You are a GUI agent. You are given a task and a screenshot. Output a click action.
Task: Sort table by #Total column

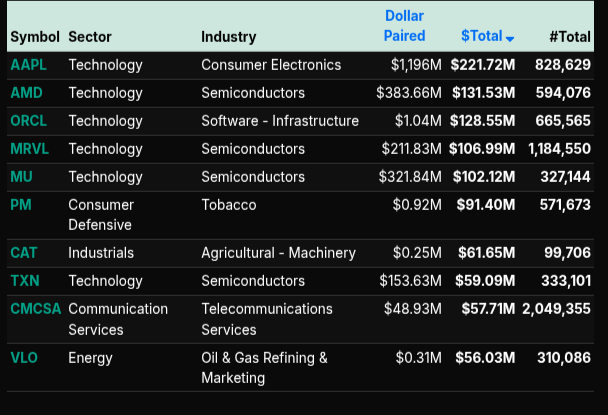[570, 37]
